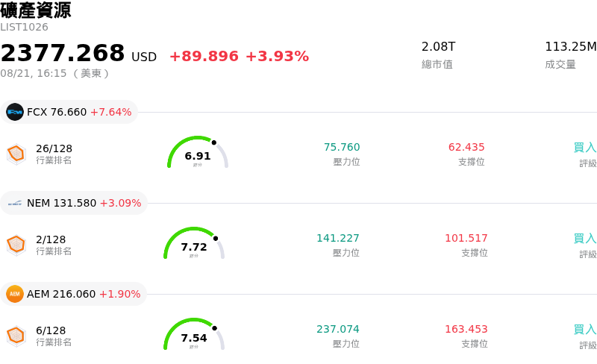597x364 pixels.
Task: Open the FCX 76.660 stock chip
Action: pos(69,112)
